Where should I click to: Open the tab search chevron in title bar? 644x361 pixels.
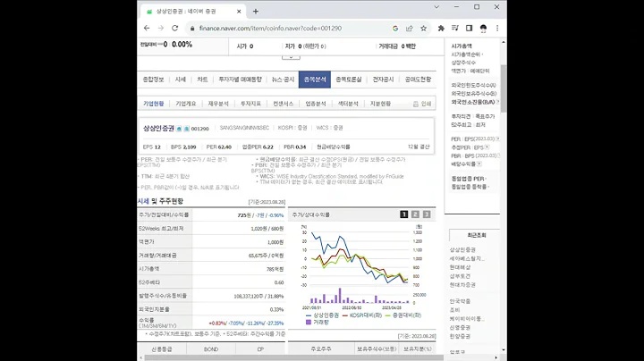436,7
